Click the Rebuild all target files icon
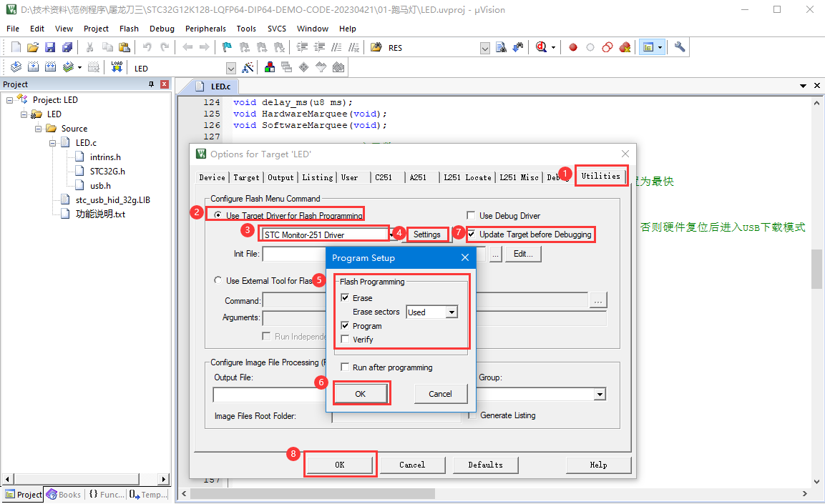Image resolution: width=825 pixels, height=504 pixels. point(51,67)
